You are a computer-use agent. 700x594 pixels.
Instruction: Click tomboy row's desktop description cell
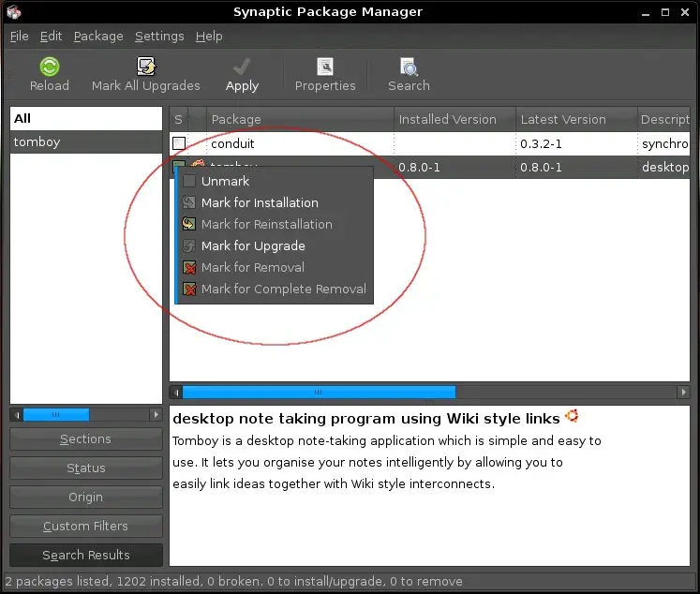[x=665, y=168]
